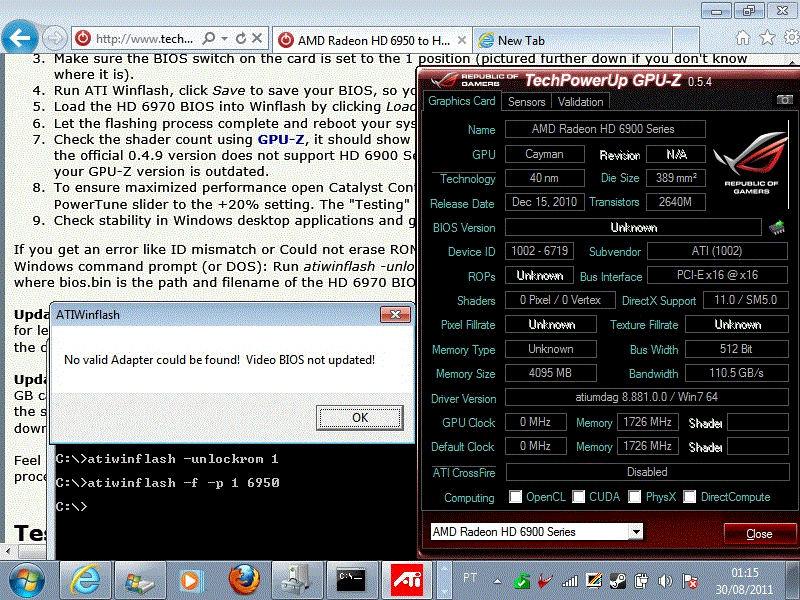Select the Graphics Card tab in GPU-Z

pos(462,101)
